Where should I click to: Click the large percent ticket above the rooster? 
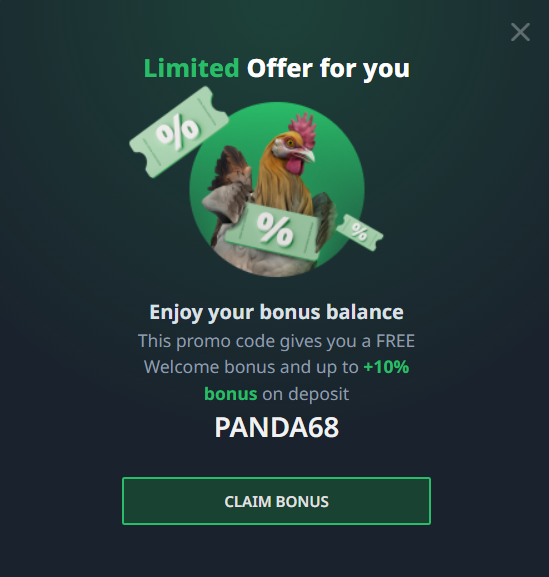pyautogui.click(x=179, y=132)
